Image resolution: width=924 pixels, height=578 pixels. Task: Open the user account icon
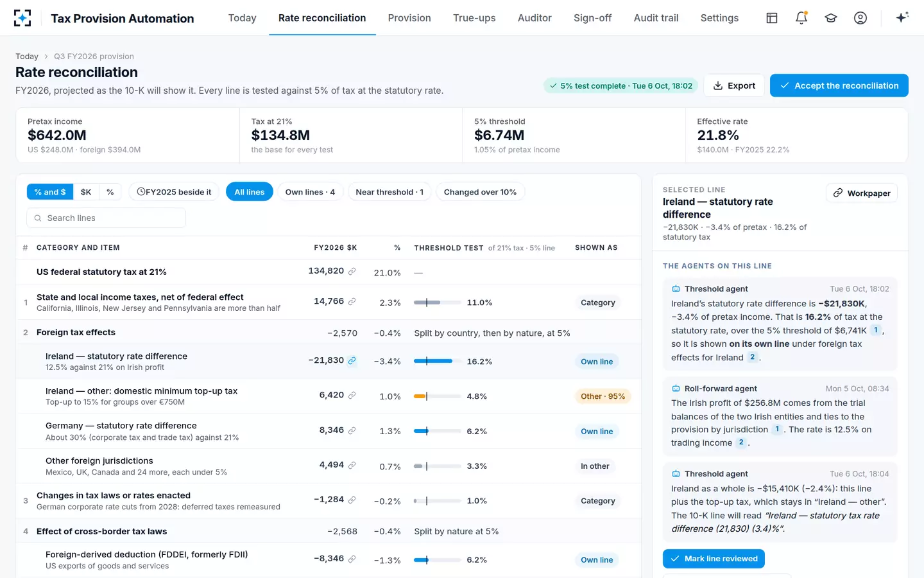click(860, 18)
